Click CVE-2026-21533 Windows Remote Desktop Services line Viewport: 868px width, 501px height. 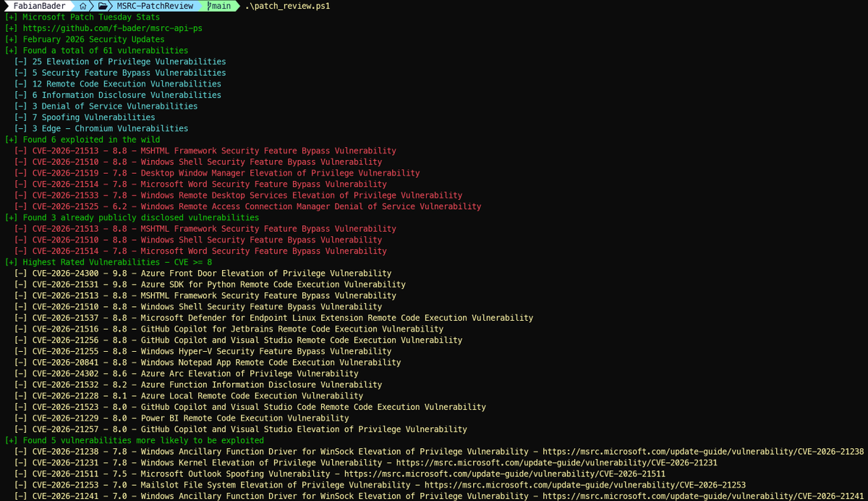[x=238, y=195]
